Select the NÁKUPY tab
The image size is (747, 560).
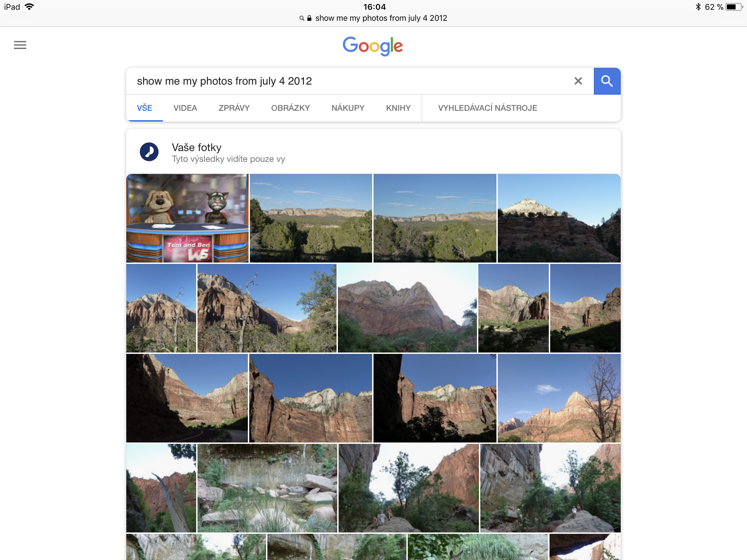(x=348, y=108)
